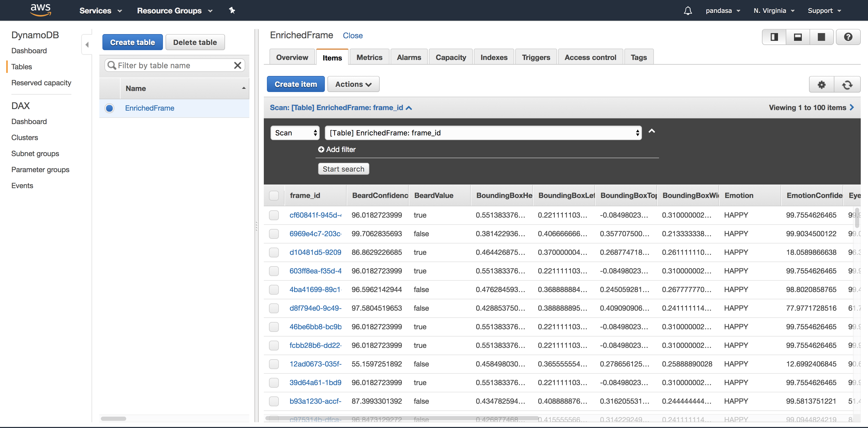Tick checkbox for item cf60841f-945d
The height and width of the screenshot is (428, 868).
click(274, 215)
